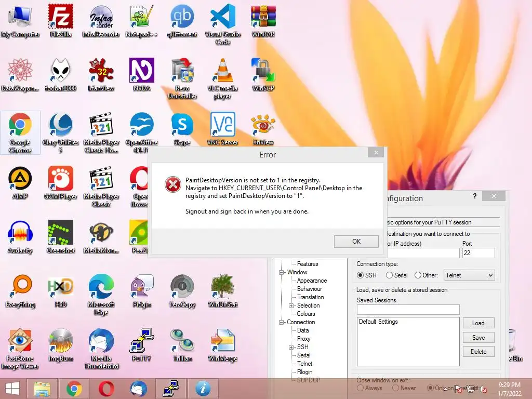Viewport: 532px width, 399px height.
Task: Open Opera from the taskbar
Action: click(x=106, y=389)
